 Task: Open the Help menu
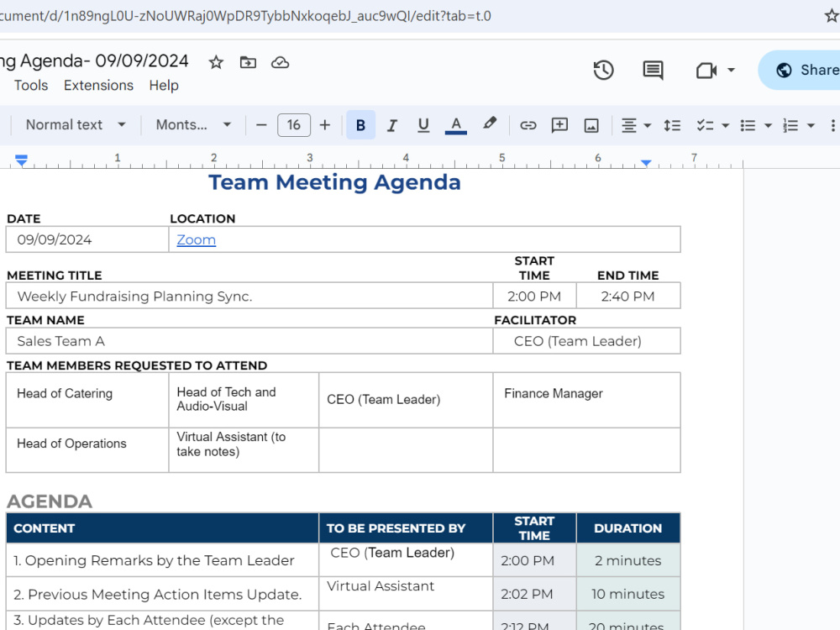point(164,85)
